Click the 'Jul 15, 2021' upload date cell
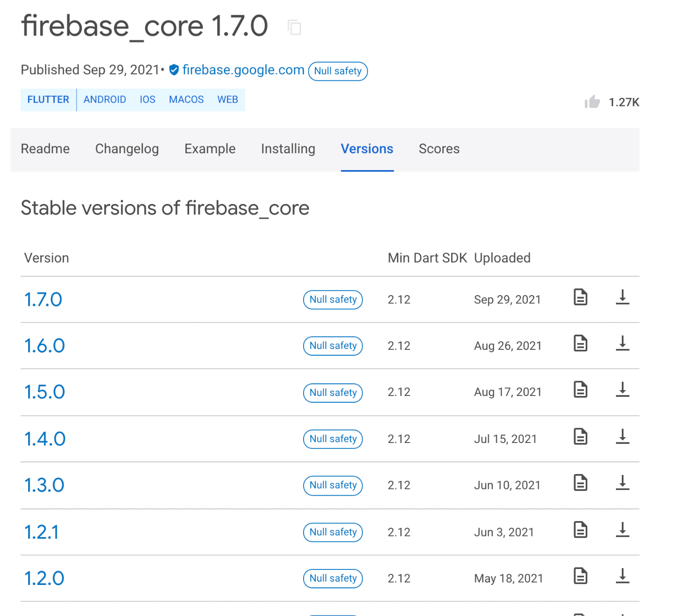The width and height of the screenshot is (679, 616). [x=505, y=439]
